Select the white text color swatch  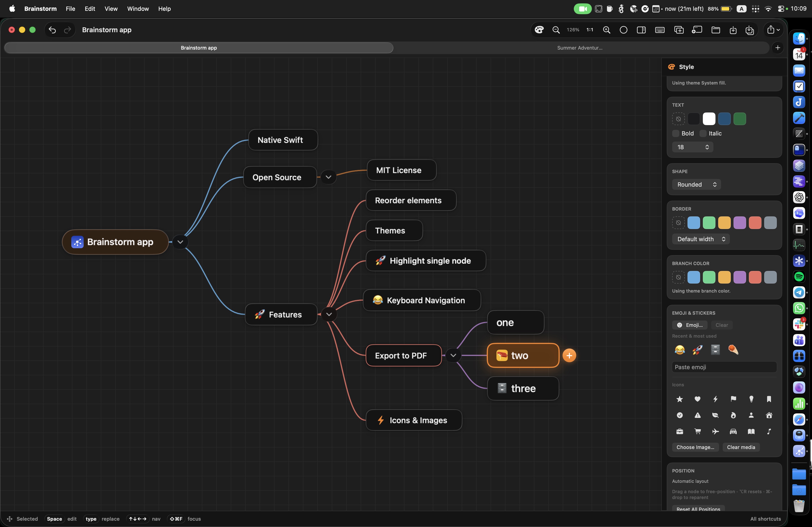point(709,119)
